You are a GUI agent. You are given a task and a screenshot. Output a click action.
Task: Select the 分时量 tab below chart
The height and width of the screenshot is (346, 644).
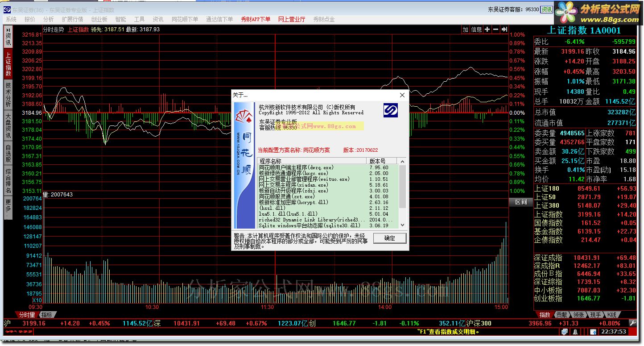pos(27,315)
